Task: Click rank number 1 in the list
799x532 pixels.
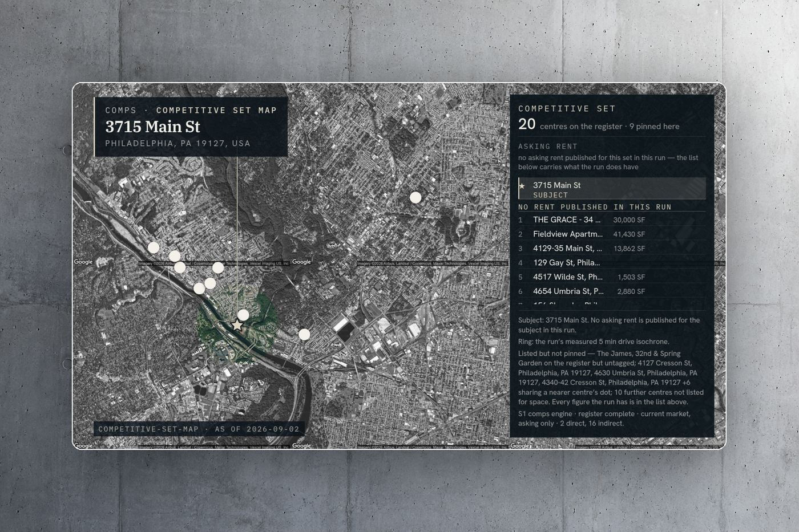Action: [x=520, y=220]
